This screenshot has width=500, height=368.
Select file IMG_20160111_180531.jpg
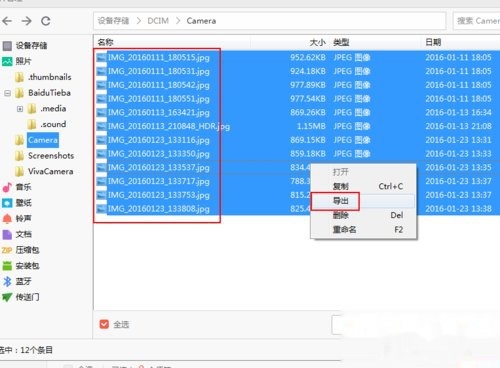159,71
